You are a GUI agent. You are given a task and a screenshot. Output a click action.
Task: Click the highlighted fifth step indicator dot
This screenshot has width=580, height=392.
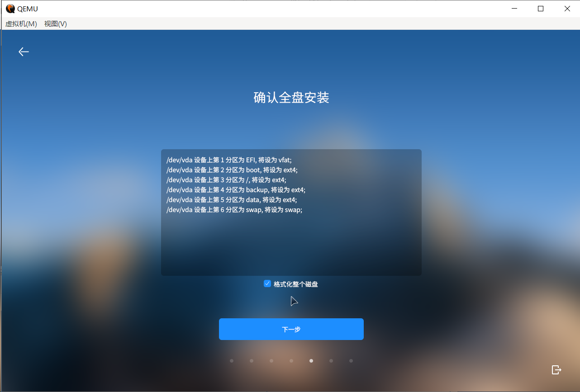coord(311,361)
